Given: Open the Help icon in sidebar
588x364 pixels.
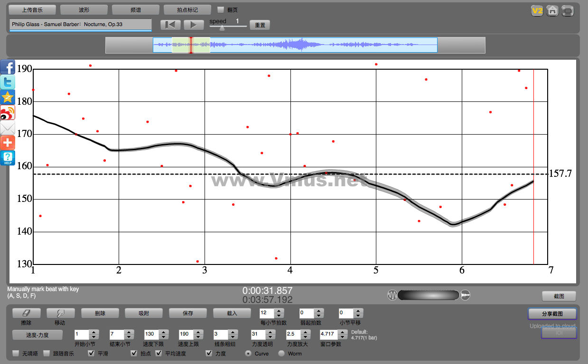Looking at the screenshot, I should 8,158.
